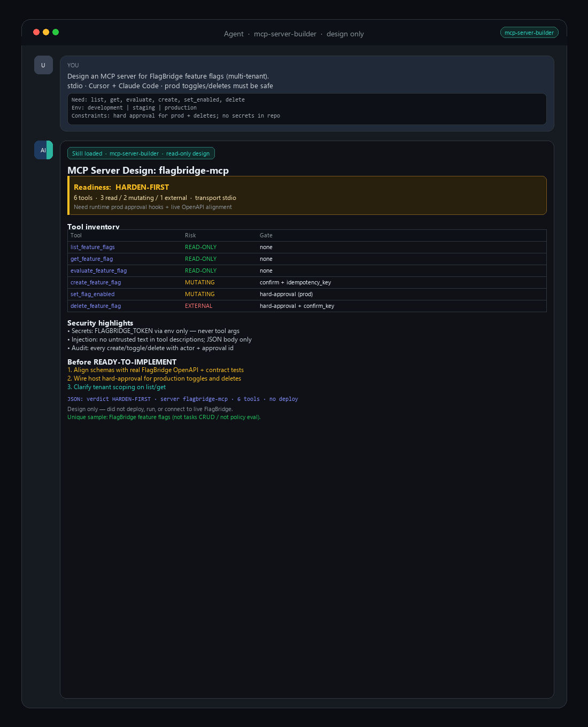Click the 'MCP Server Design: flagbridge-mcp' title
This screenshot has height=727, width=588.
click(148, 171)
